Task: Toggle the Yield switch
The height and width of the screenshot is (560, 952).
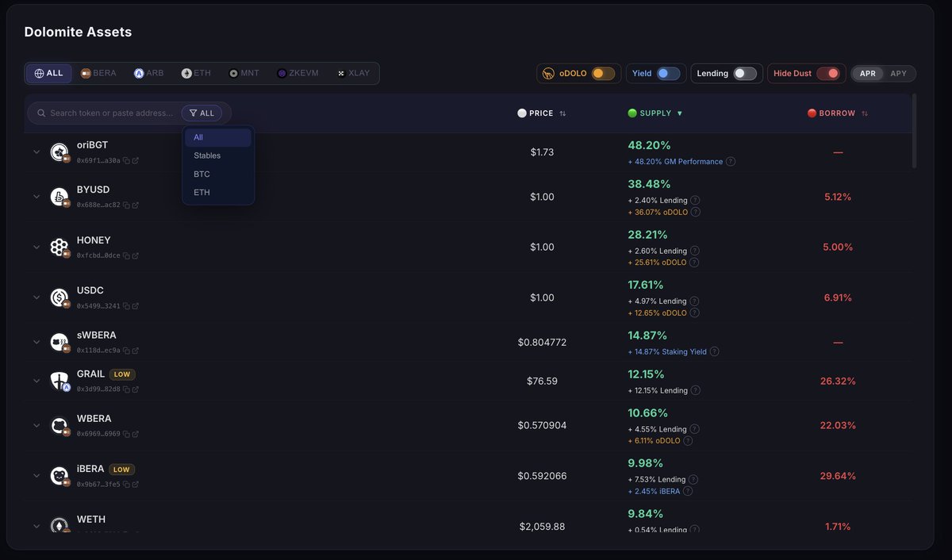Action: pos(668,74)
